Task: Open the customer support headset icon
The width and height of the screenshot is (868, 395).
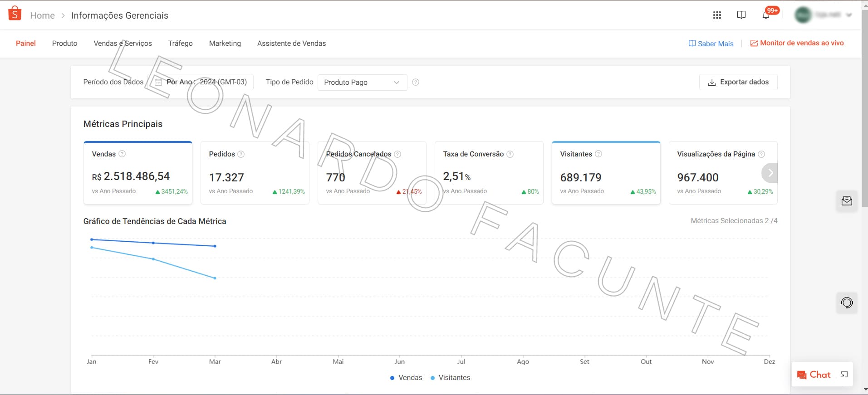Action: [847, 302]
